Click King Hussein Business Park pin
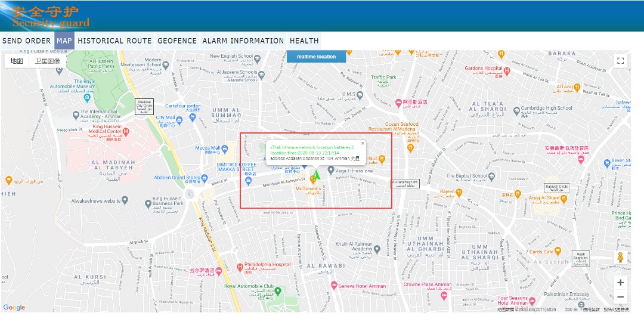Screen dimensions: 644x322 [148, 204]
